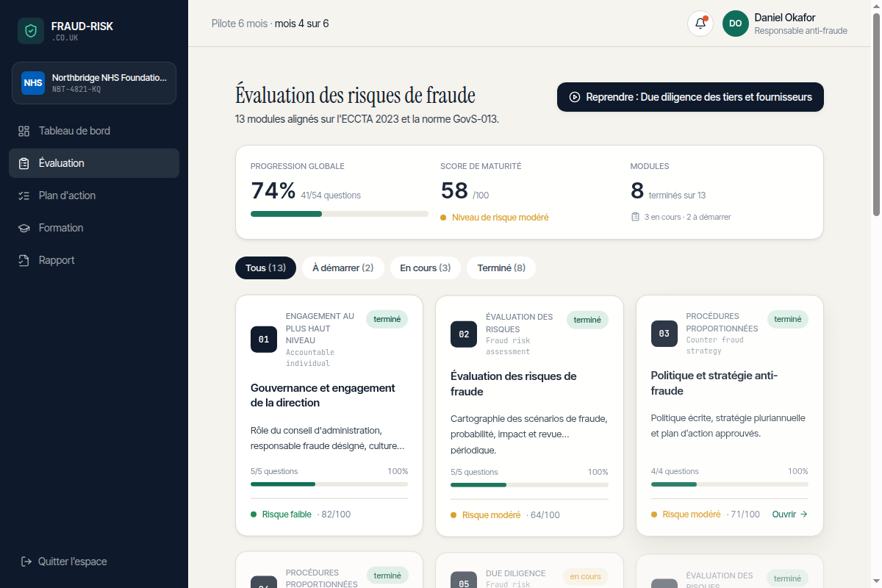882x588 pixels.
Task: Click the Évaluation clipboard icon in sidebar
Action: 24,163
